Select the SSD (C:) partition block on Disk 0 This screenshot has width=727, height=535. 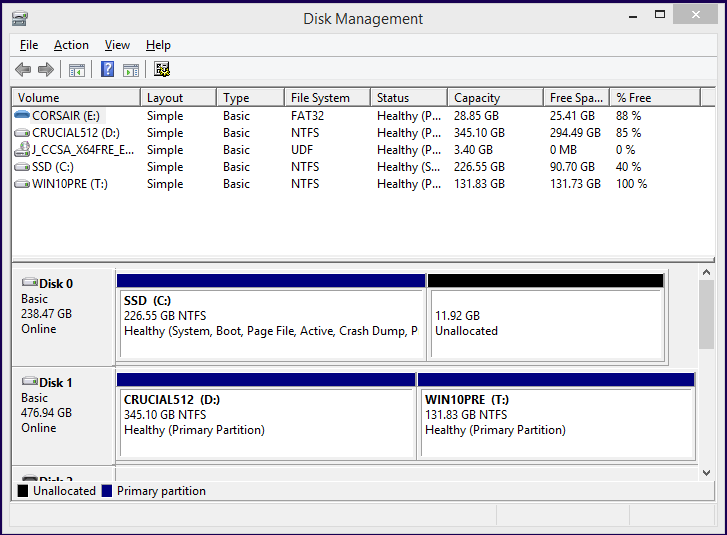click(x=271, y=318)
